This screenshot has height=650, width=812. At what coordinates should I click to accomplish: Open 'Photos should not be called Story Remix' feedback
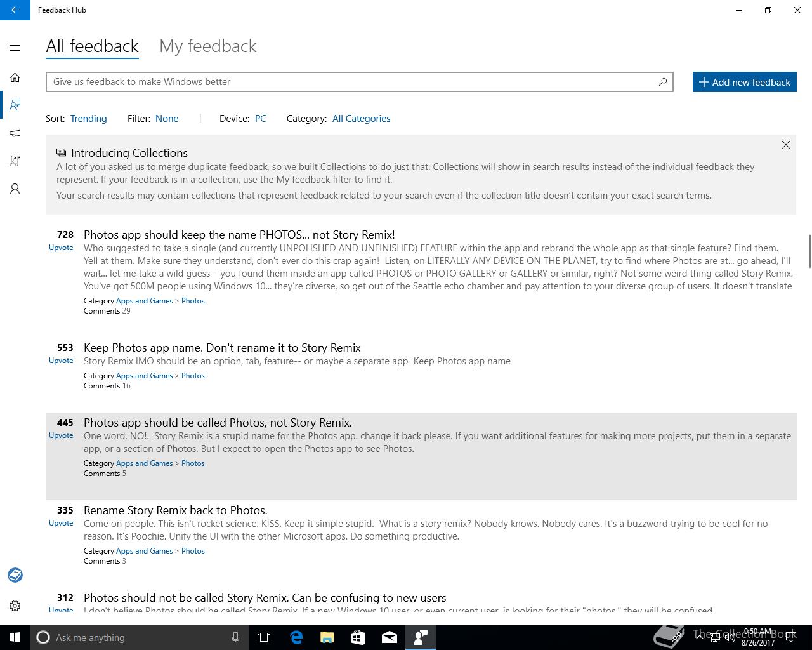tap(265, 598)
